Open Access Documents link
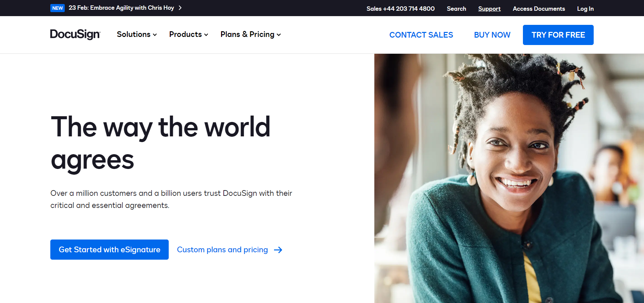 (539, 9)
